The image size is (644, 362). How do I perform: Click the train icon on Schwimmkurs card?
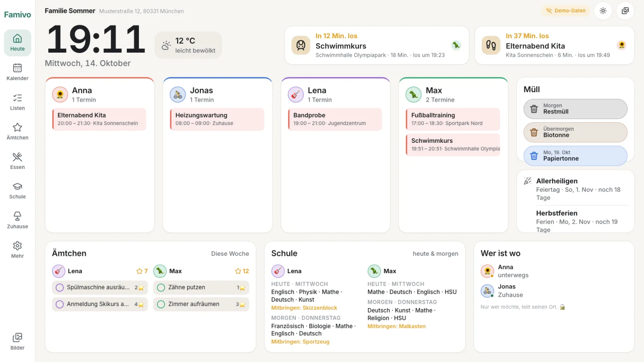[301, 45]
